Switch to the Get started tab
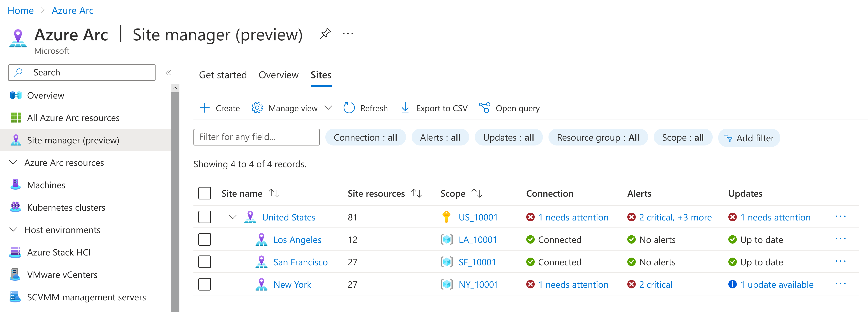This screenshot has height=312, width=868. tap(223, 75)
